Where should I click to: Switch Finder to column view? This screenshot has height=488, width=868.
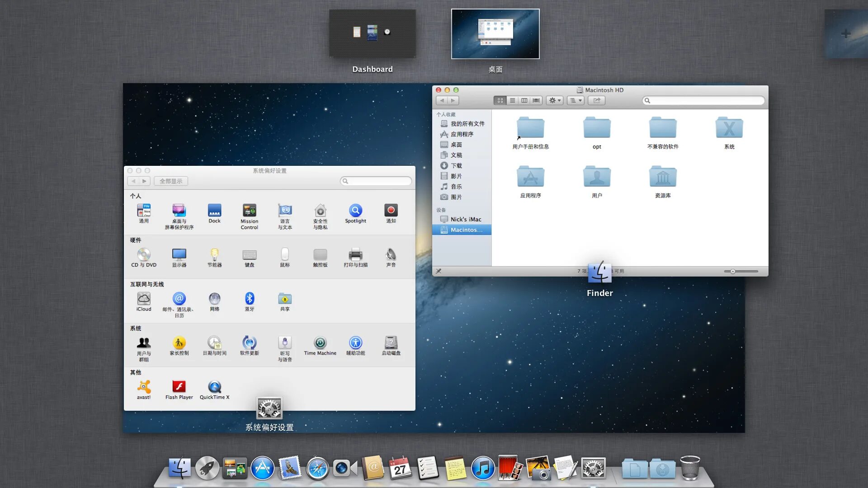coord(524,101)
